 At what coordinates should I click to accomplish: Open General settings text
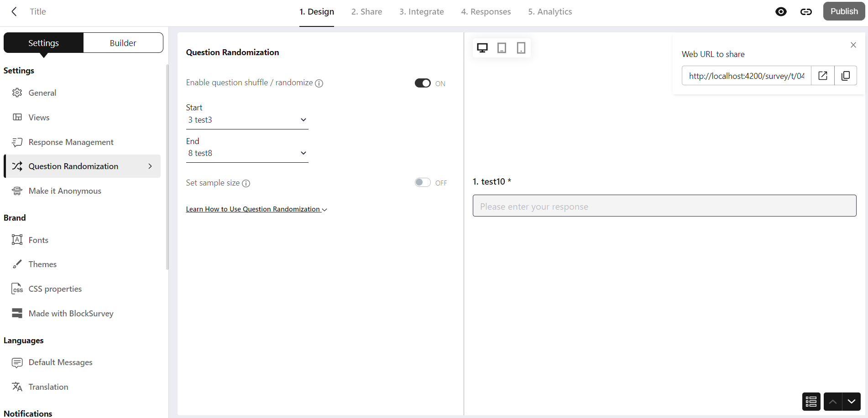click(42, 93)
